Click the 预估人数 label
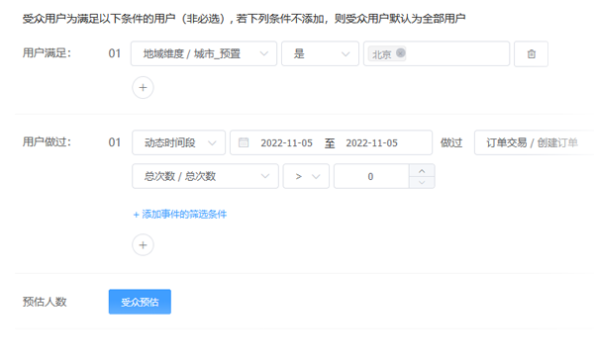The height and width of the screenshot is (364, 594). (x=45, y=302)
